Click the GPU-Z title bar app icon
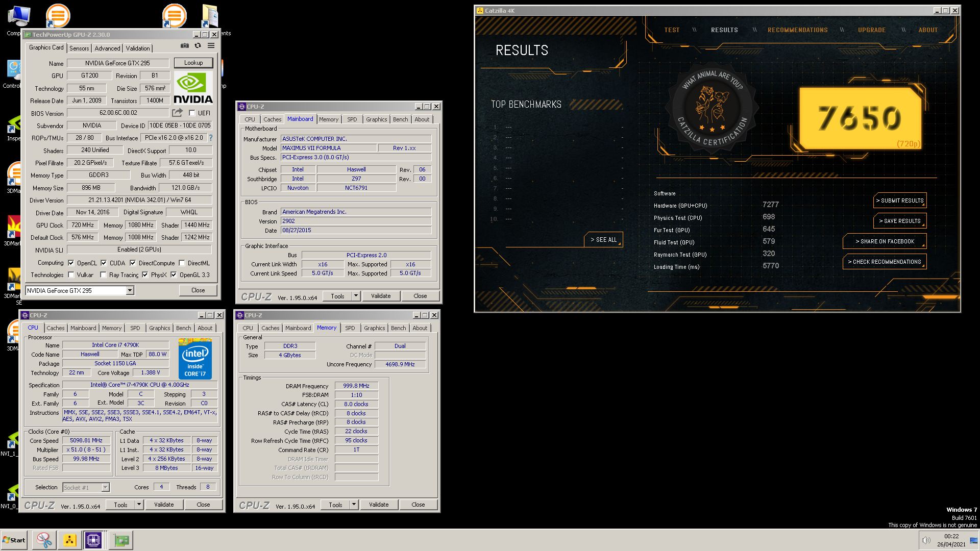Screen dimensions: 980x551 [x=28, y=35]
